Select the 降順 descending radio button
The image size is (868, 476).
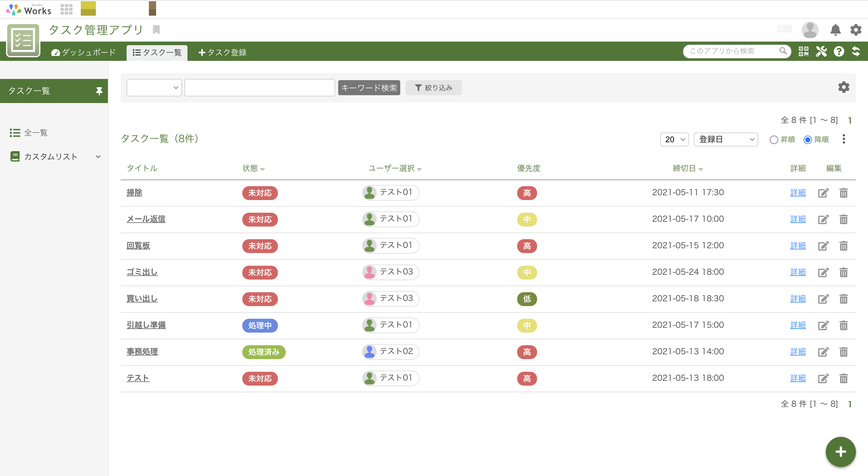(x=807, y=139)
